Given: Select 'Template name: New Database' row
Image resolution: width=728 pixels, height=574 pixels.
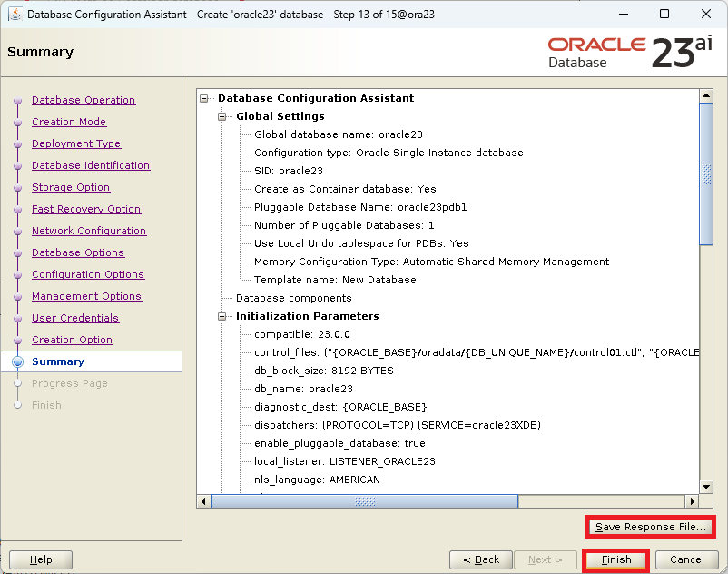Looking at the screenshot, I should 335,280.
